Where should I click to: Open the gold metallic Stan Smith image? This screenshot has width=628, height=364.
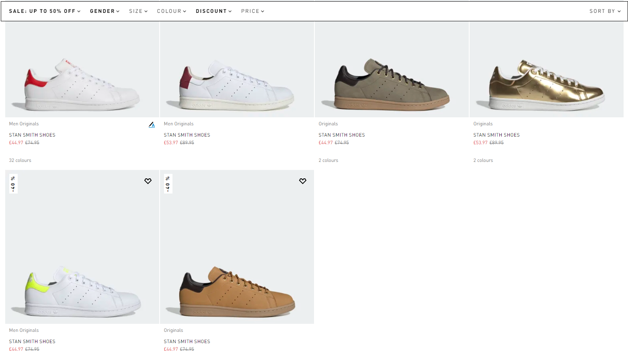point(546,69)
